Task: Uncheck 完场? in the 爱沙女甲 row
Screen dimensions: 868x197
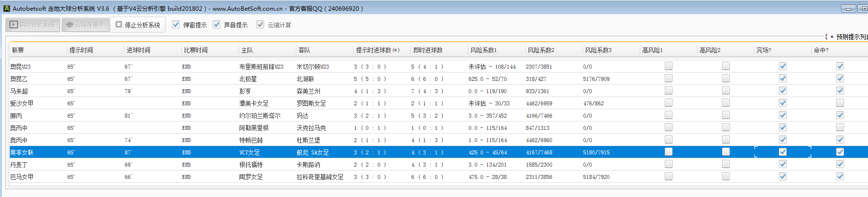Action: (783, 103)
